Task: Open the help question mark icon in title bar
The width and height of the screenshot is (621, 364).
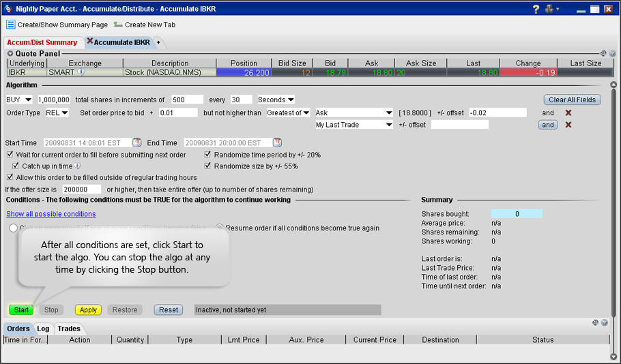Action: [x=536, y=9]
